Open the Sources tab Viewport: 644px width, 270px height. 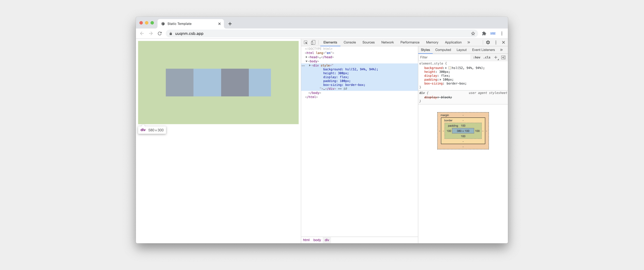pos(368,42)
